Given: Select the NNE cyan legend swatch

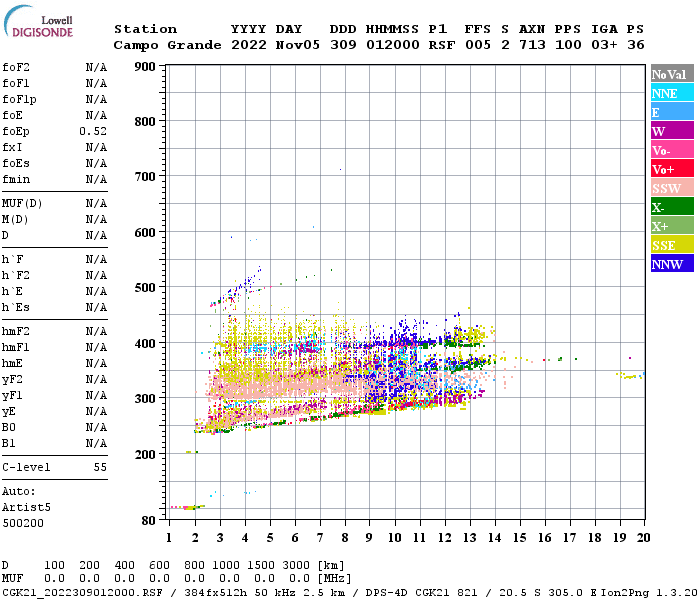Looking at the screenshot, I should pos(672,93).
